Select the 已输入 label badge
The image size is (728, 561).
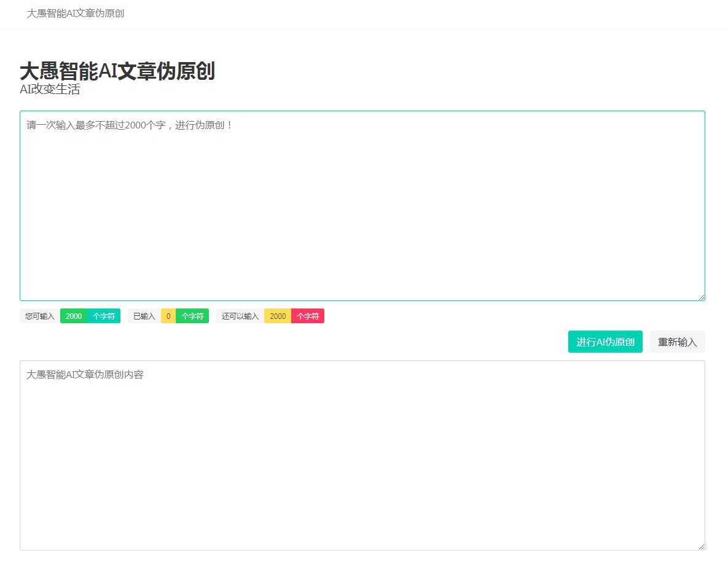pyautogui.click(x=143, y=316)
